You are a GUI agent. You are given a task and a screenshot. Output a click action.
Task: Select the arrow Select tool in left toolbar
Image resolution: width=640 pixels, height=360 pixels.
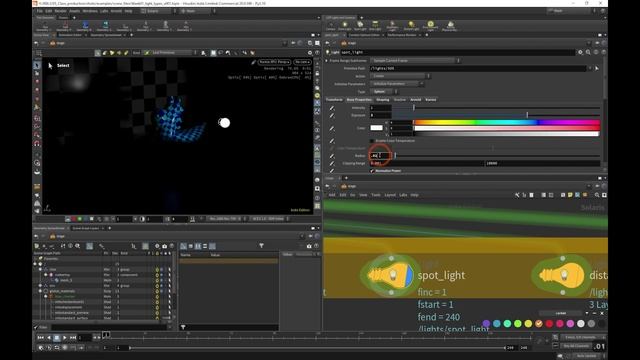37,65
